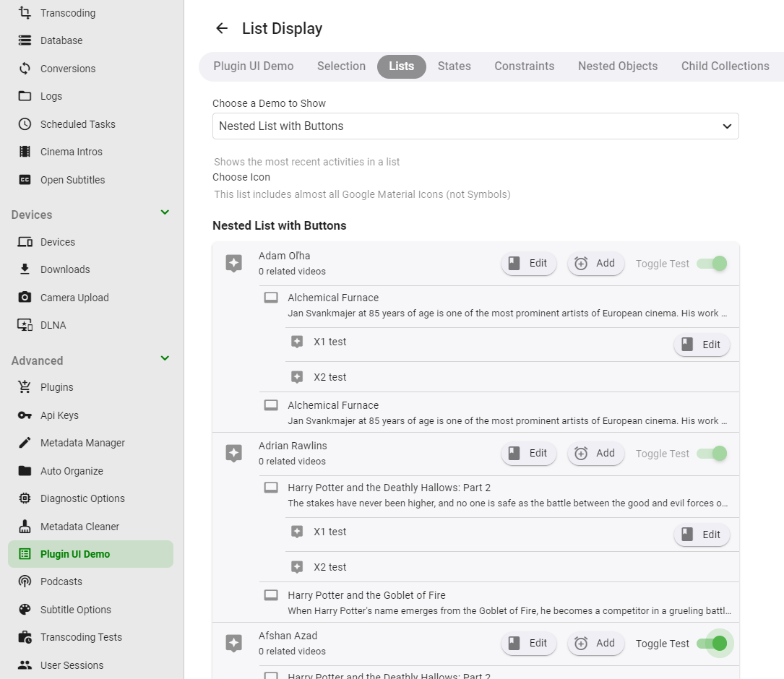Screen dimensions: 784x679
Task: Click the Subtitle Options palette icon
Action: (25, 610)
